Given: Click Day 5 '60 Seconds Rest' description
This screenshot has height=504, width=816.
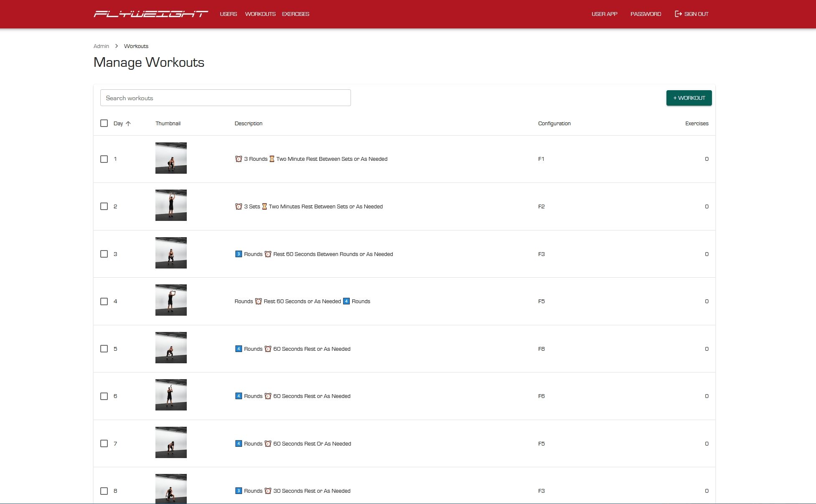Looking at the screenshot, I should pos(292,349).
